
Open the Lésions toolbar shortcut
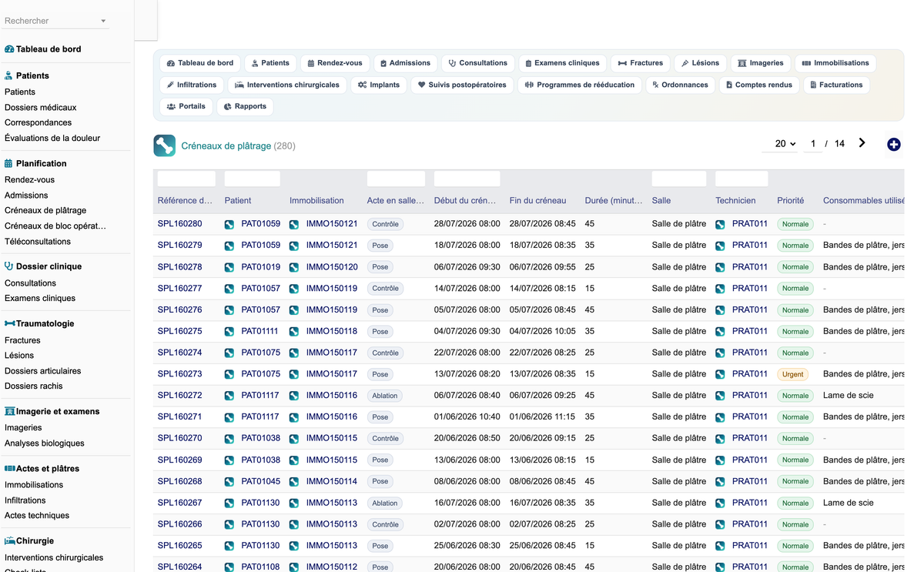pyautogui.click(x=700, y=63)
